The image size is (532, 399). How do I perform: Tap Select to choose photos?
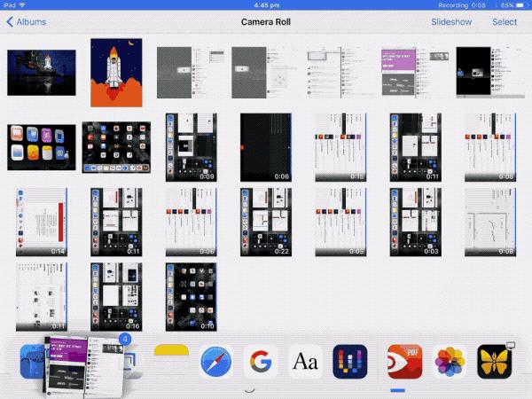coord(505,22)
